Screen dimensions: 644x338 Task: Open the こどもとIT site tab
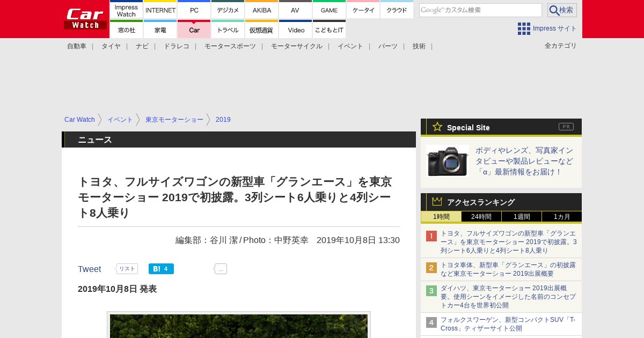pos(329,30)
